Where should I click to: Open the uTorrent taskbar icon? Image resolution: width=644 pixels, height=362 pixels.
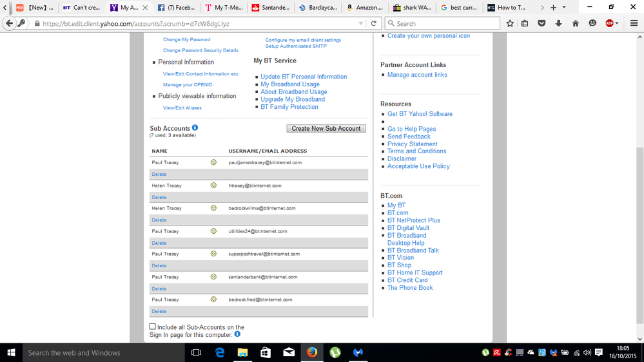(335, 352)
